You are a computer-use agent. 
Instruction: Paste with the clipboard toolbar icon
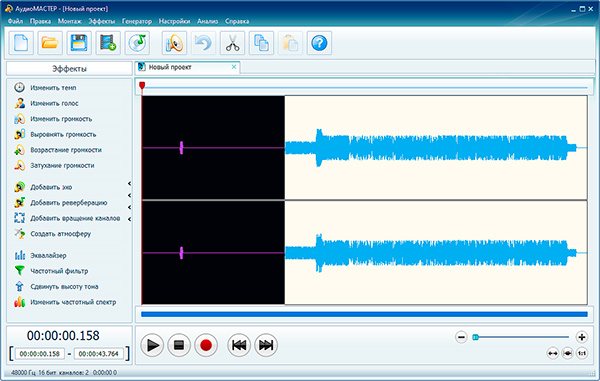click(290, 43)
